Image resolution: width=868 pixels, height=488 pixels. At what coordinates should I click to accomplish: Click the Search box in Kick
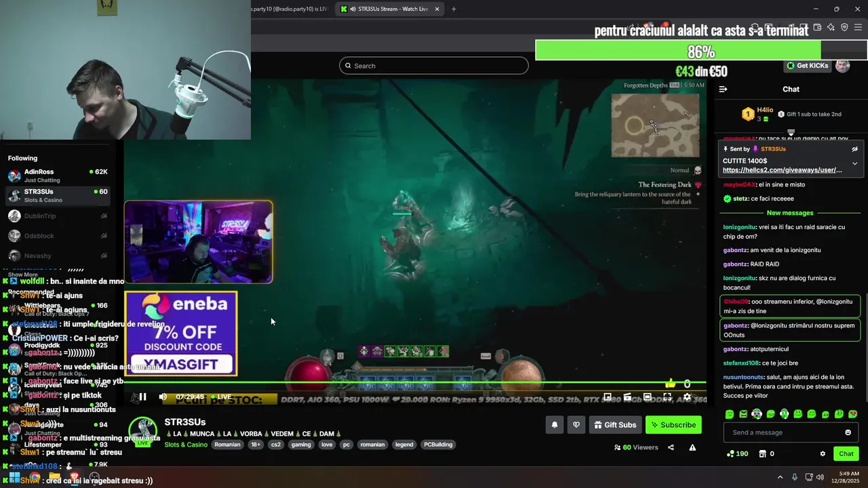click(x=434, y=66)
